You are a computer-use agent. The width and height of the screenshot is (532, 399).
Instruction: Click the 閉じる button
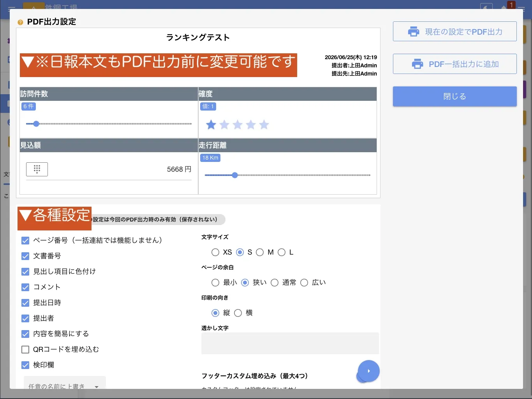tap(454, 97)
